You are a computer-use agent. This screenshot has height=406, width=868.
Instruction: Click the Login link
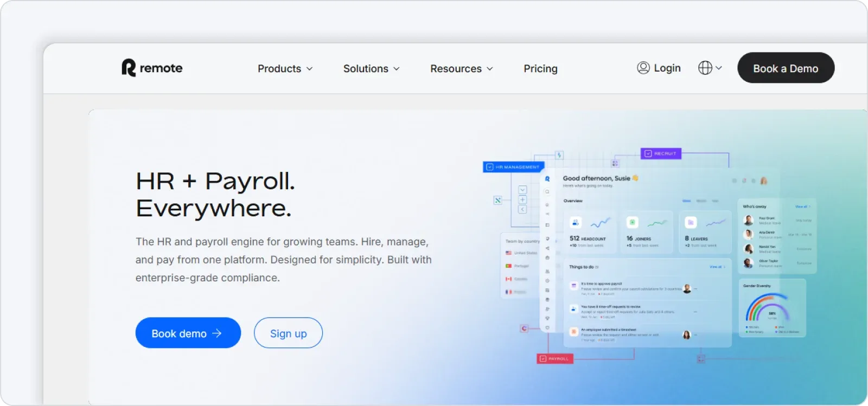(x=667, y=68)
